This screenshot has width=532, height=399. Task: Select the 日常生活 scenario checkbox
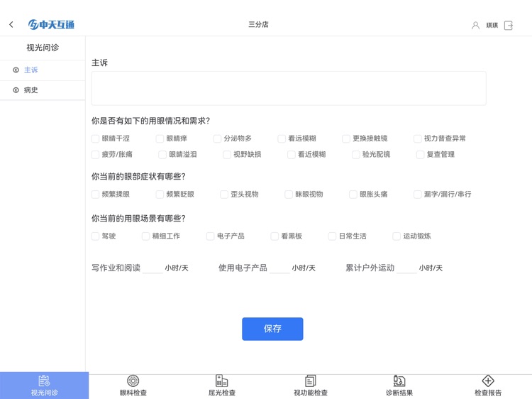[332, 236]
